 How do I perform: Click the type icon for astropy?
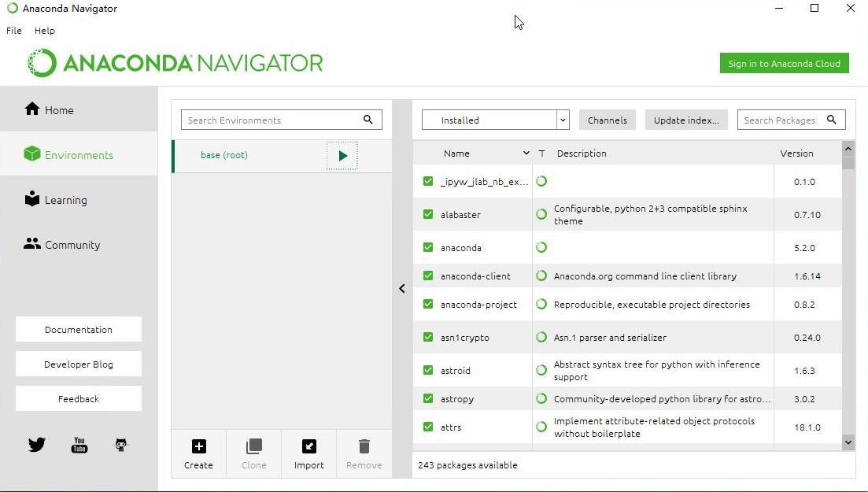pyautogui.click(x=541, y=398)
